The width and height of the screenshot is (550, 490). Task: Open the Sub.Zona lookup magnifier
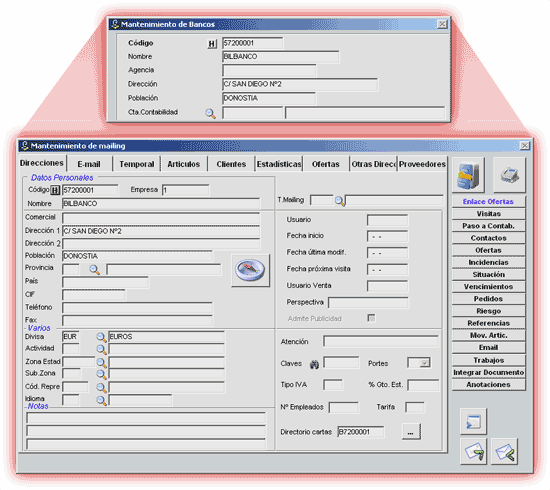101,374
